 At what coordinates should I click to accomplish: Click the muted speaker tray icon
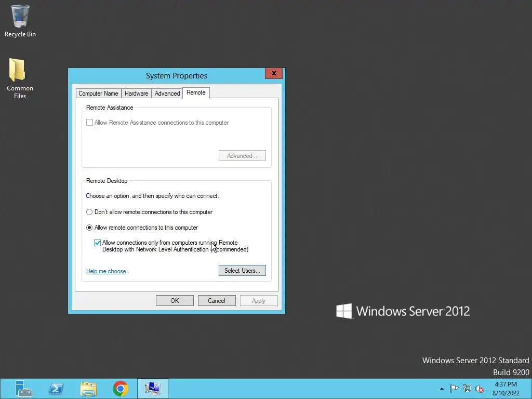coord(480,389)
